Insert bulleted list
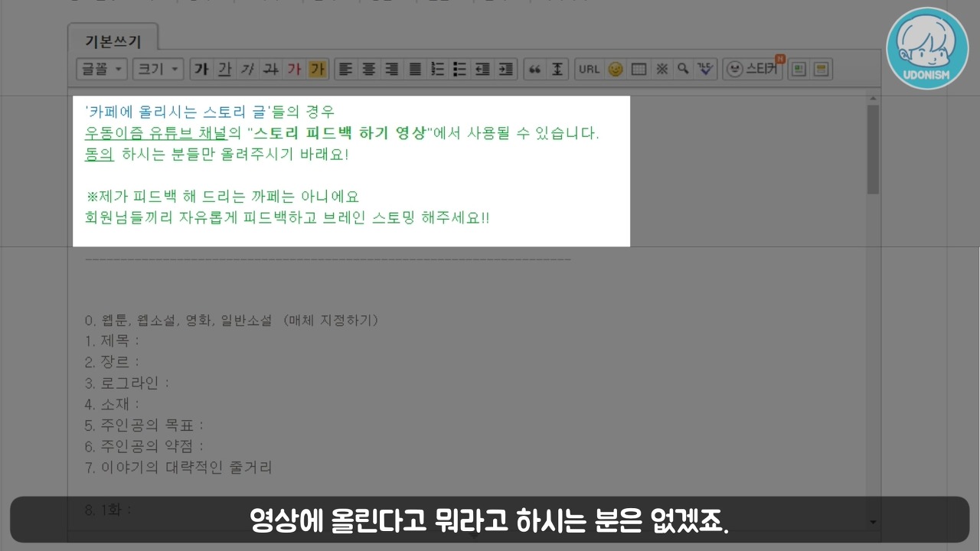The width and height of the screenshot is (980, 551). click(x=460, y=69)
